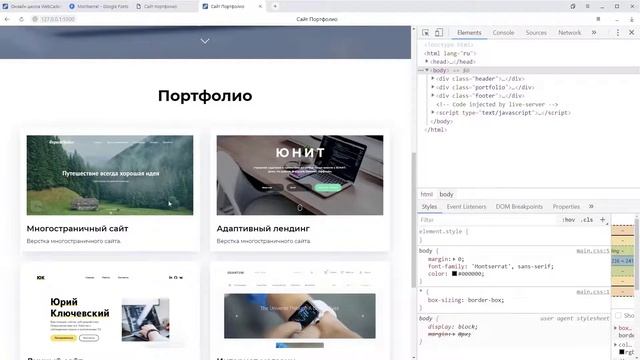Click the Многостраничный сайт card title

pos(77,229)
